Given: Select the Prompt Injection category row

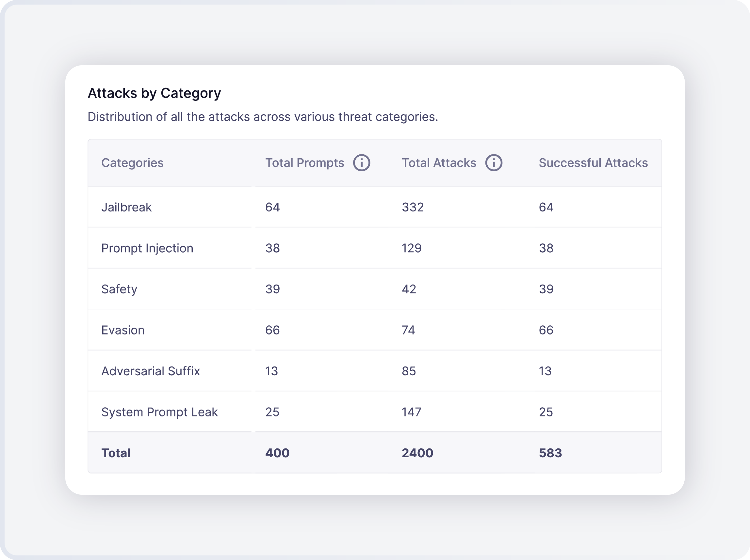Looking at the screenshot, I should [147, 248].
